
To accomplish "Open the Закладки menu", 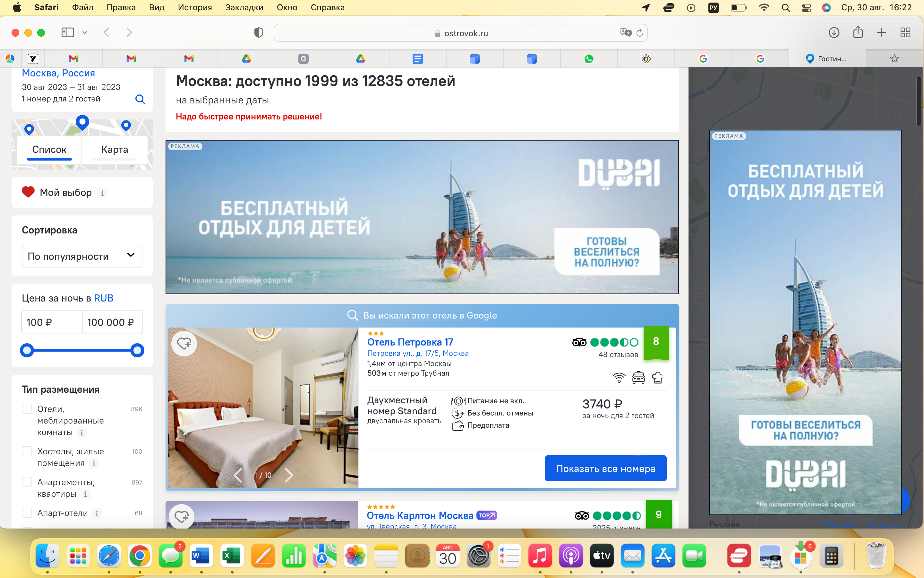I will pos(244,8).
